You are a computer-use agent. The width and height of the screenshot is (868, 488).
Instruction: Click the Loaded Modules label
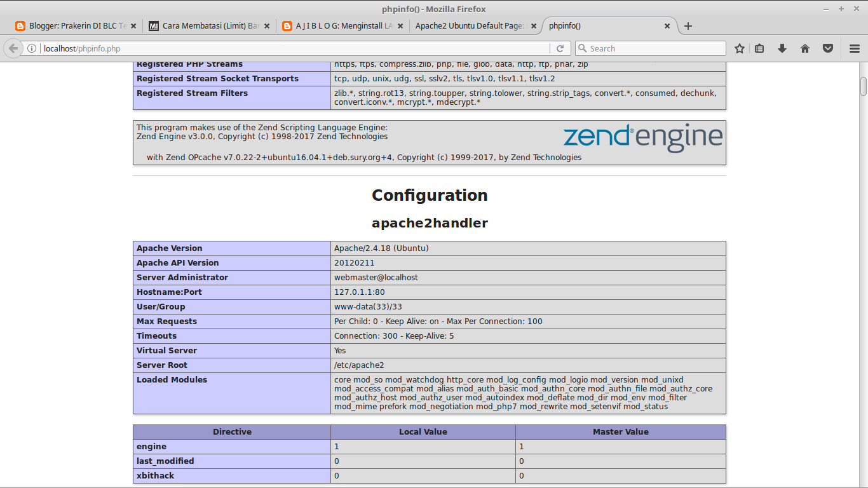(x=172, y=380)
